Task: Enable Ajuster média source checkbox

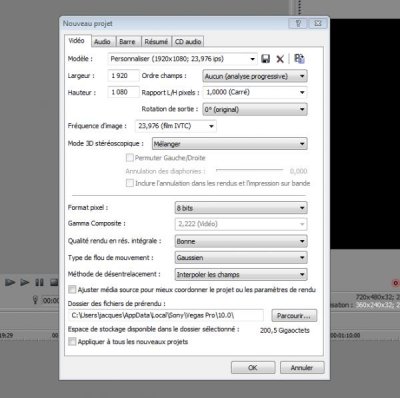Action: (72, 289)
